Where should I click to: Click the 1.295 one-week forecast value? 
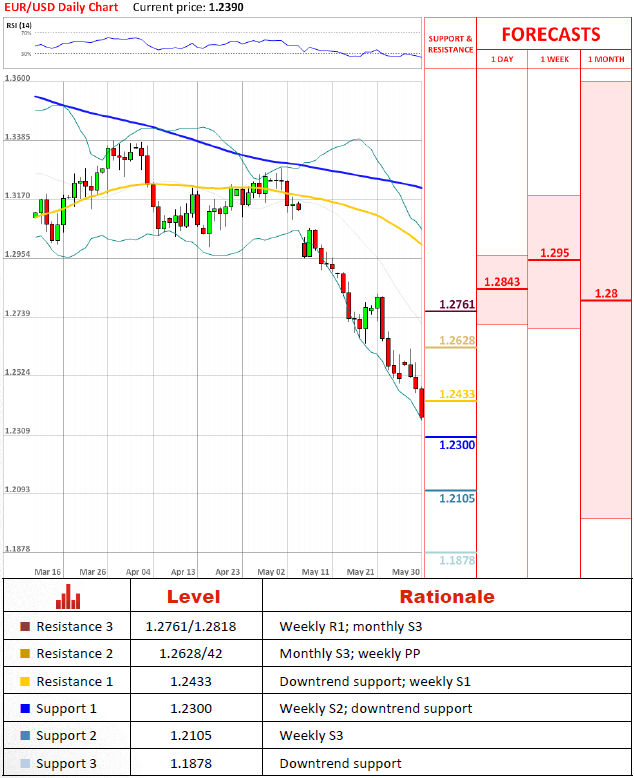[554, 253]
